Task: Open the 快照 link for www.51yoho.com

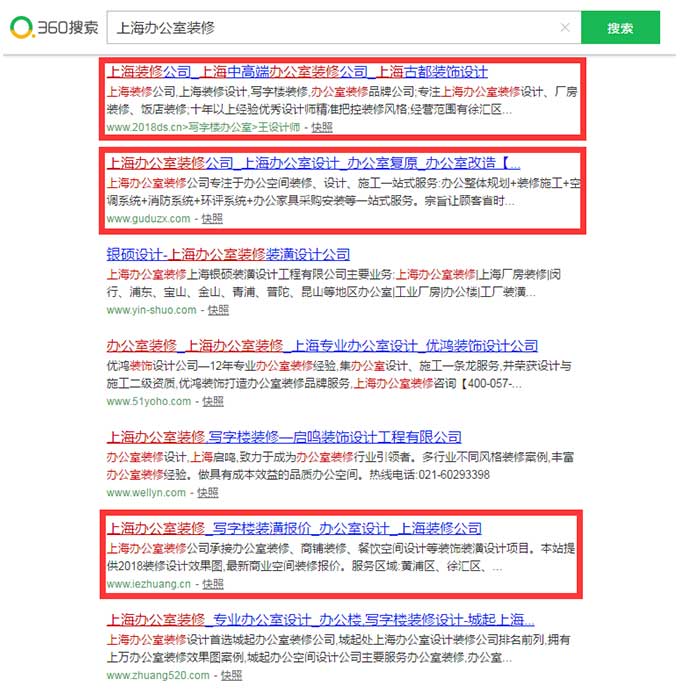Action: (x=213, y=401)
